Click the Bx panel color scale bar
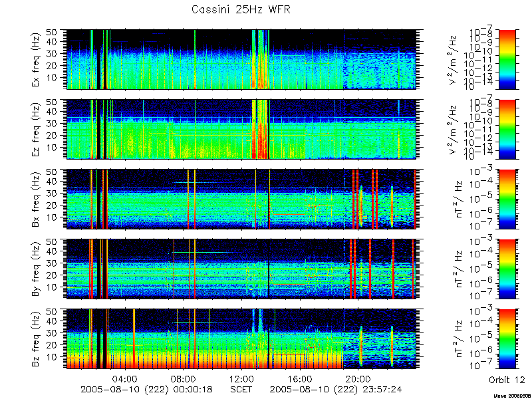Image resolution: width=532 pixels, height=399 pixels. (x=507, y=199)
